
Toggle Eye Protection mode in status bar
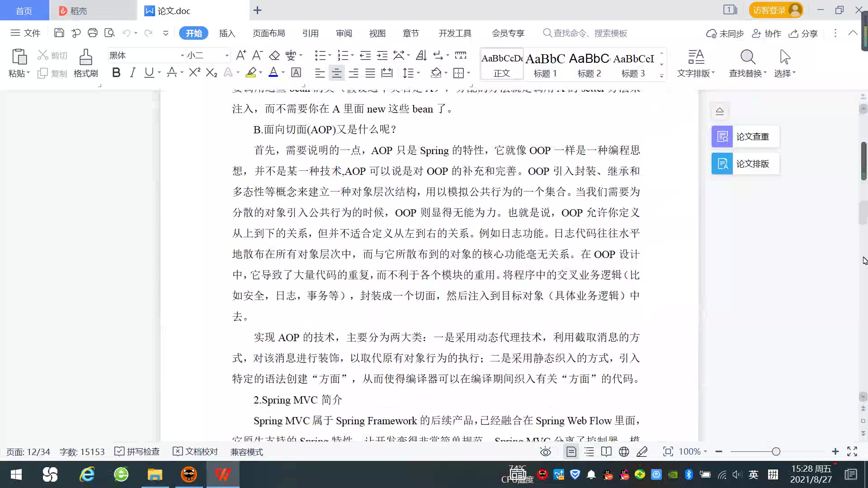coord(546,452)
